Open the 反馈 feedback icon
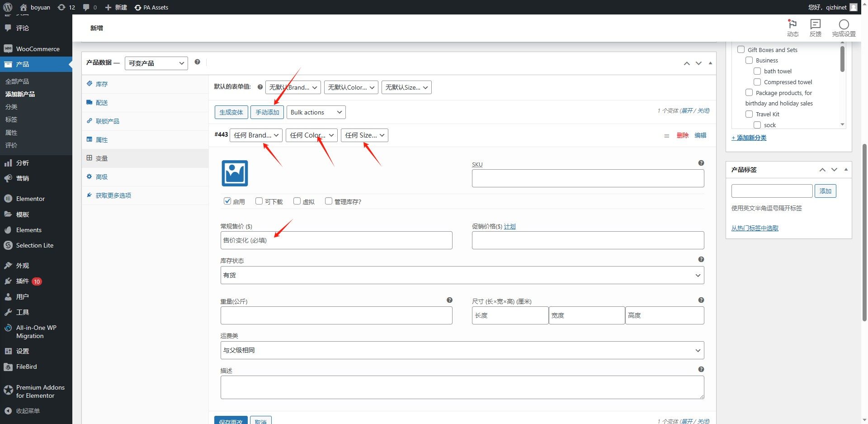 (815, 24)
